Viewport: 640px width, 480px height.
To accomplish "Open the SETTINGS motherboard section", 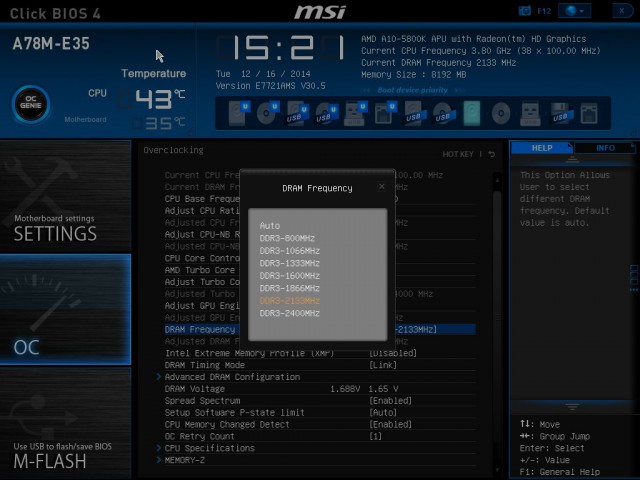I will (65, 195).
